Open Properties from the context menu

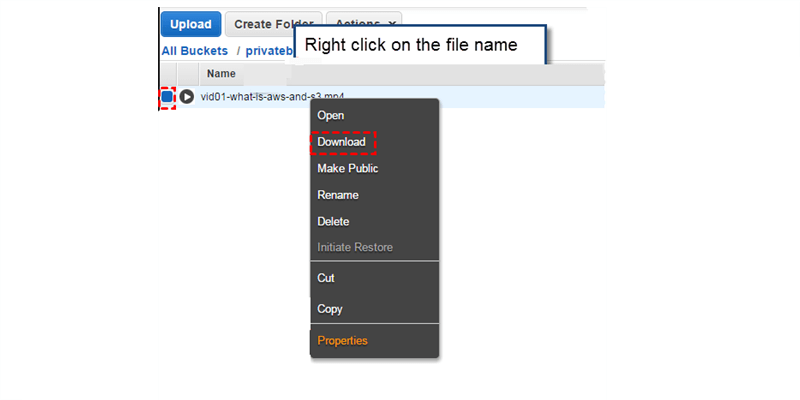[342, 340]
